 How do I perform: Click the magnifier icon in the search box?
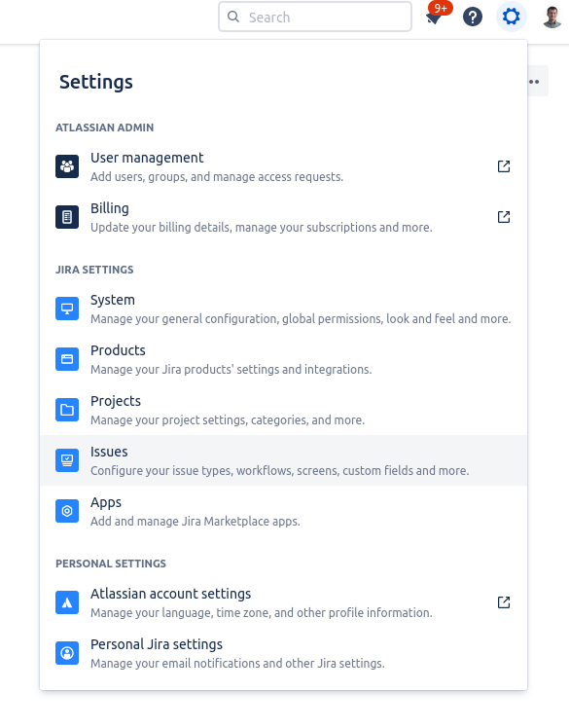pos(233,17)
